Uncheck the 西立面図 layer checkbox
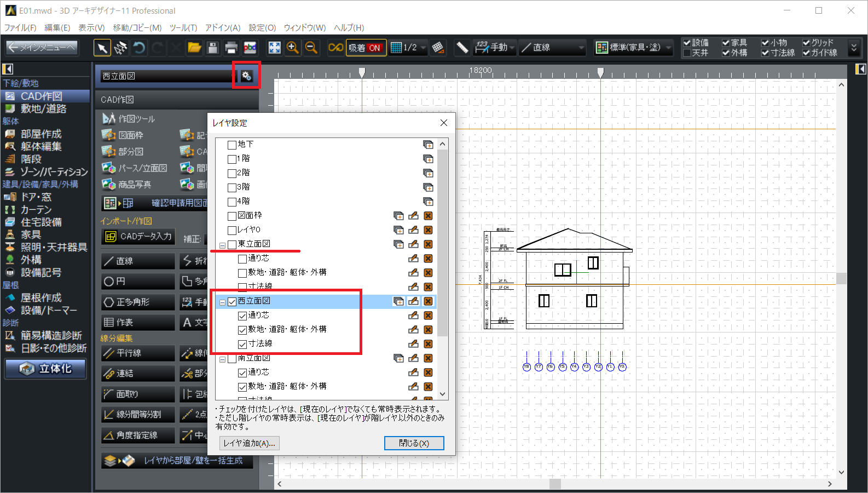This screenshot has width=868, height=493. click(232, 302)
